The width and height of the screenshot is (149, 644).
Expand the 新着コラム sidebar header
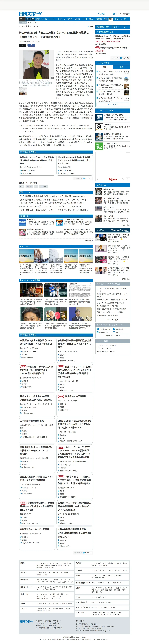pos(113,185)
